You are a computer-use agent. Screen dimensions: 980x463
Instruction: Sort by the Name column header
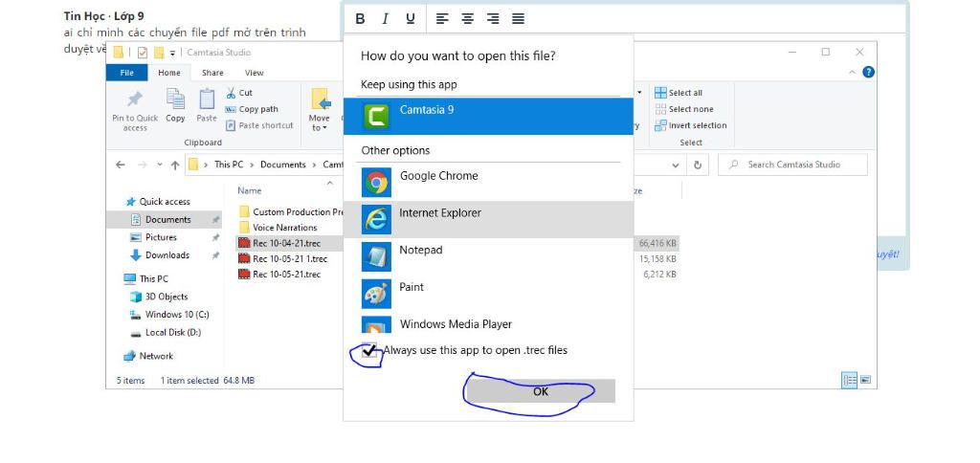click(250, 190)
